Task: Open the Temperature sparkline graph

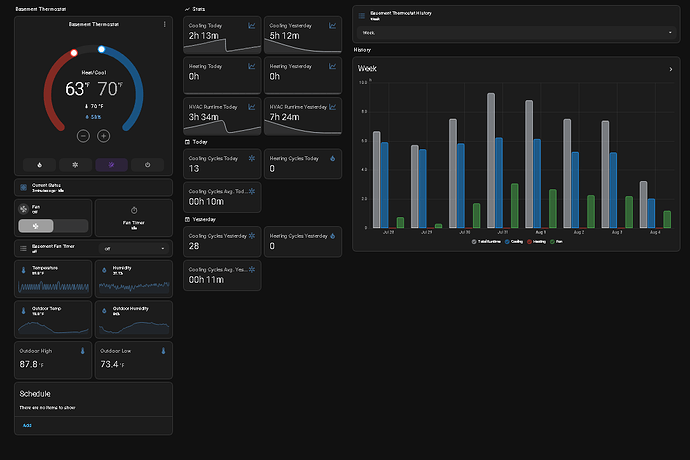Action: (x=53, y=287)
